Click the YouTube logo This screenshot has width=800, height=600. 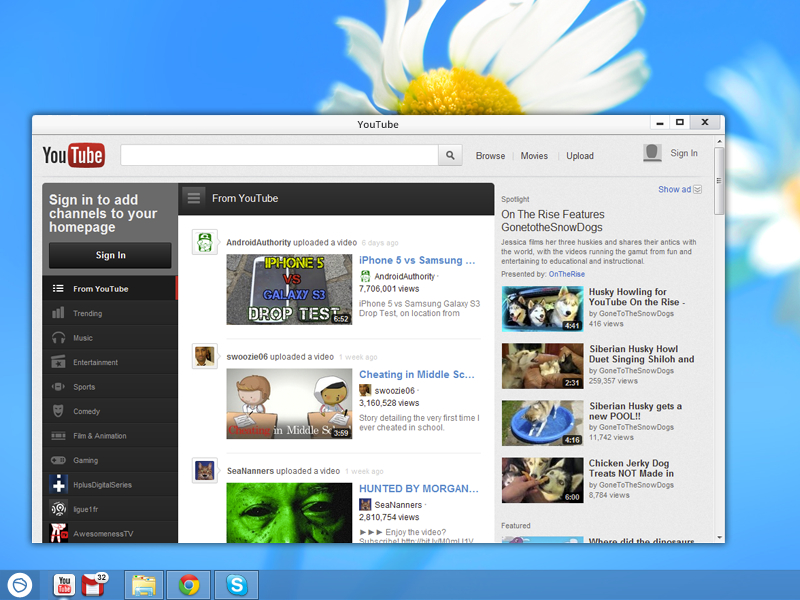pos(73,155)
